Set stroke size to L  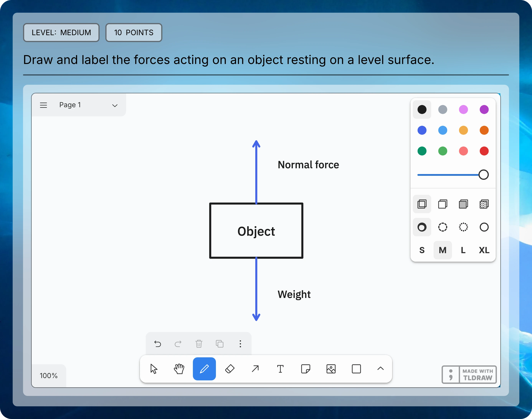[463, 250]
